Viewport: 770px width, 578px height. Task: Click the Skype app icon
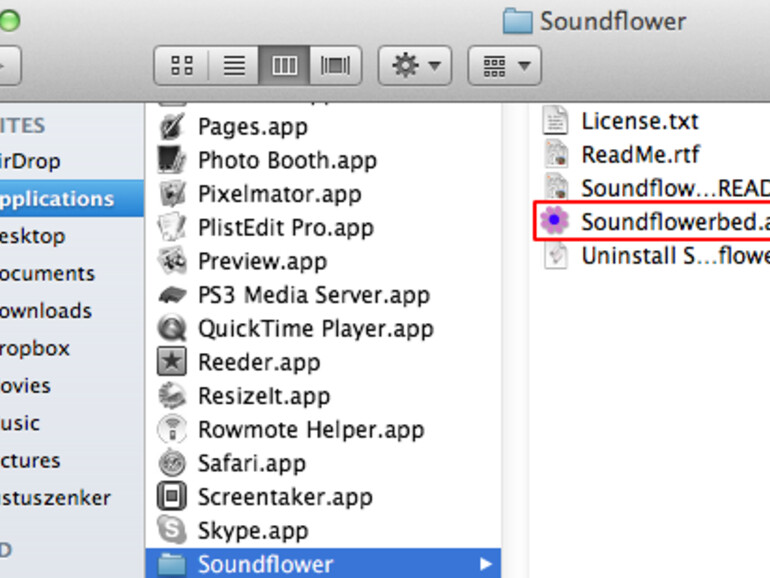(x=173, y=530)
